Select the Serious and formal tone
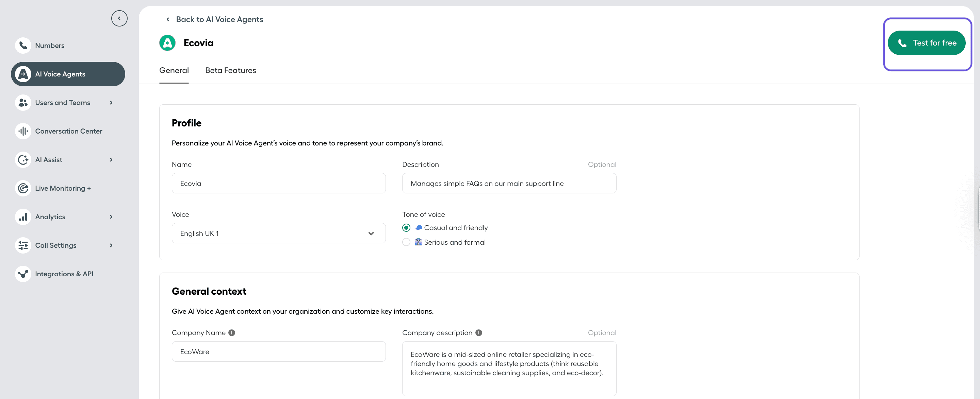Viewport: 980px width, 399px height. 406,242
